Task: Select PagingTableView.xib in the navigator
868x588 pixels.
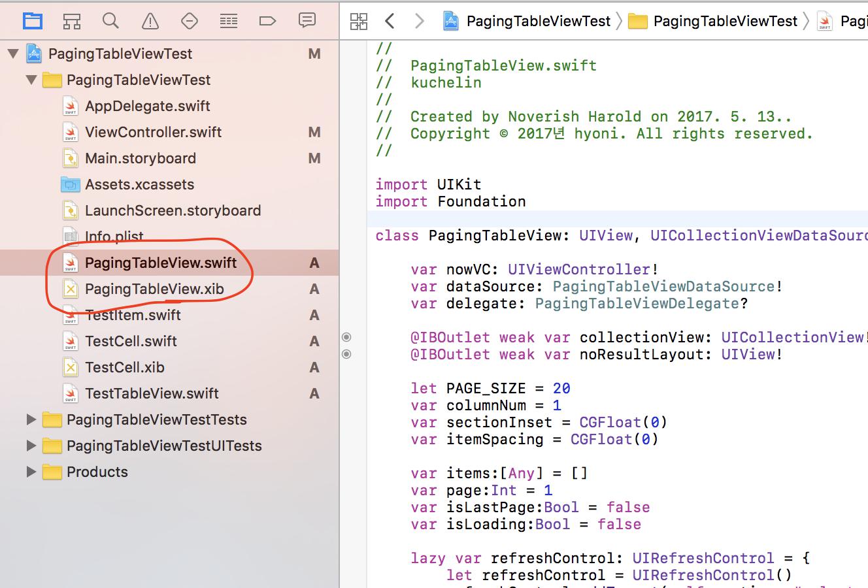Action: [154, 289]
